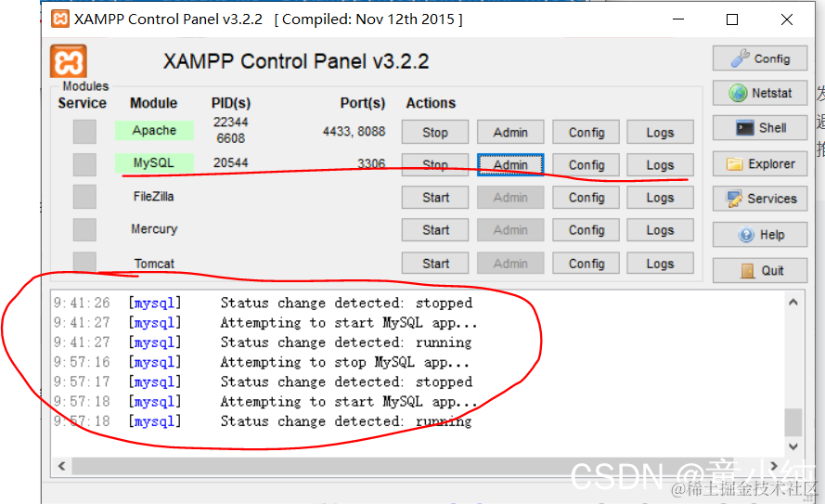
Task: Click log line 9:41:27 Attempting to start
Action: point(265,322)
